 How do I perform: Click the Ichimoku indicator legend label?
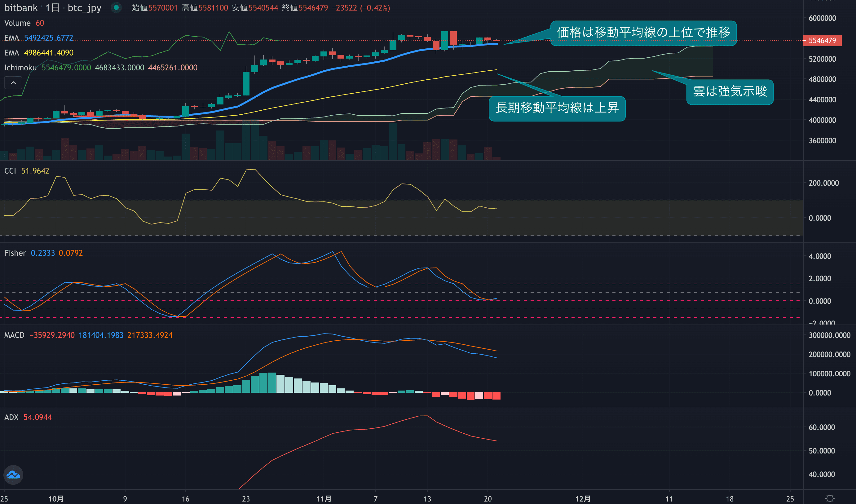click(20, 68)
